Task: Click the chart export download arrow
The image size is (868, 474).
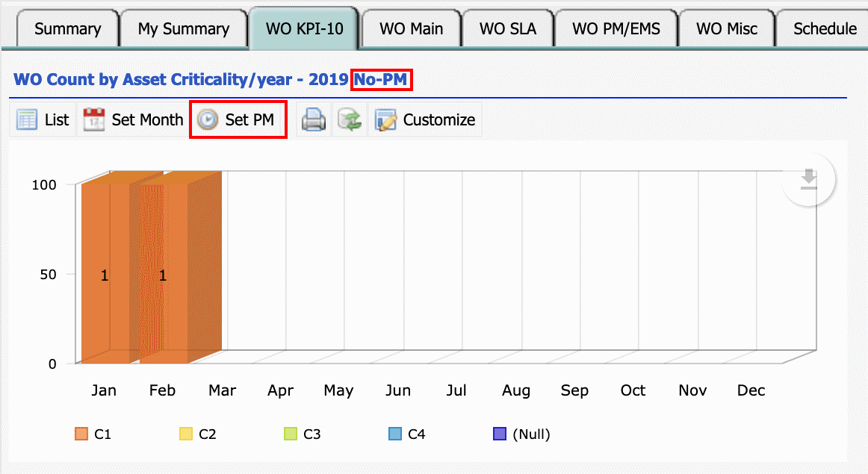Action: (x=808, y=179)
